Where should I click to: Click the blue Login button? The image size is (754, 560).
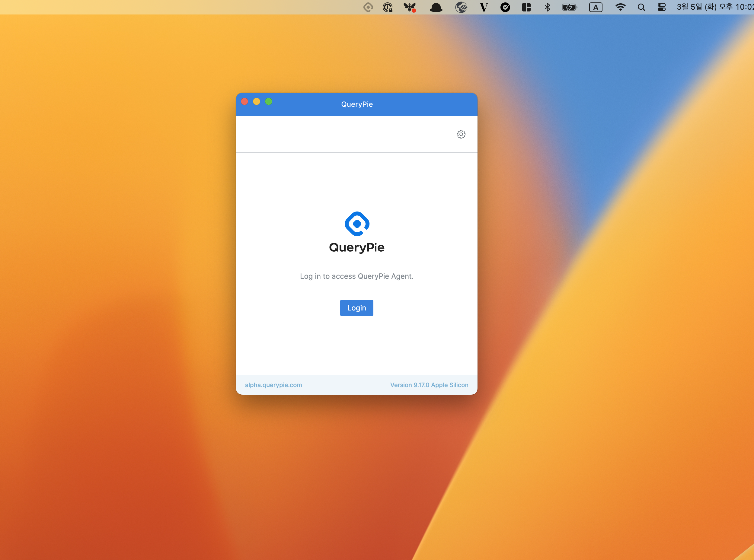356,308
